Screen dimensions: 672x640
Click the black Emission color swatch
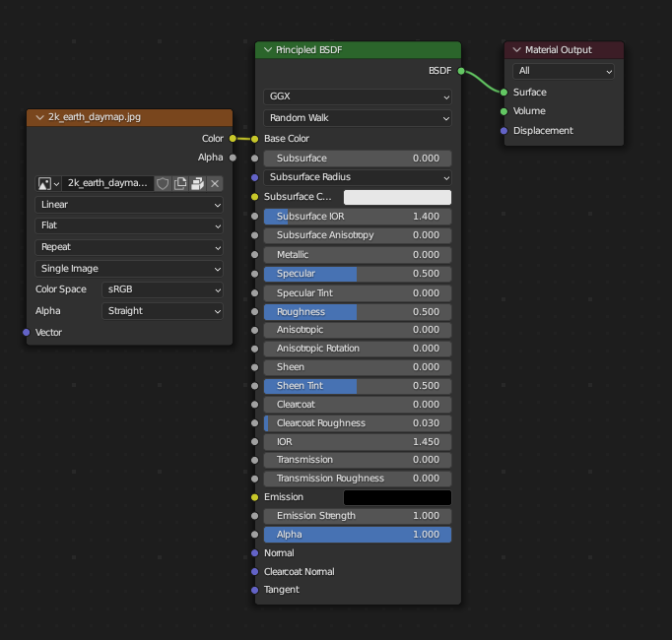pos(397,497)
